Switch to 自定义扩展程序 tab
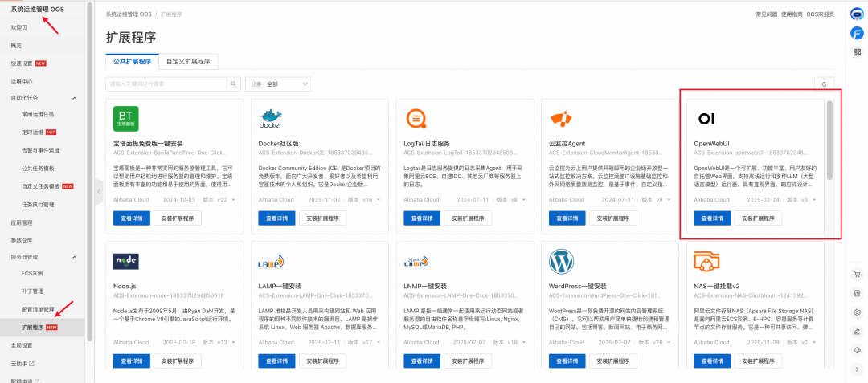The image size is (868, 383). pos(188,61)
